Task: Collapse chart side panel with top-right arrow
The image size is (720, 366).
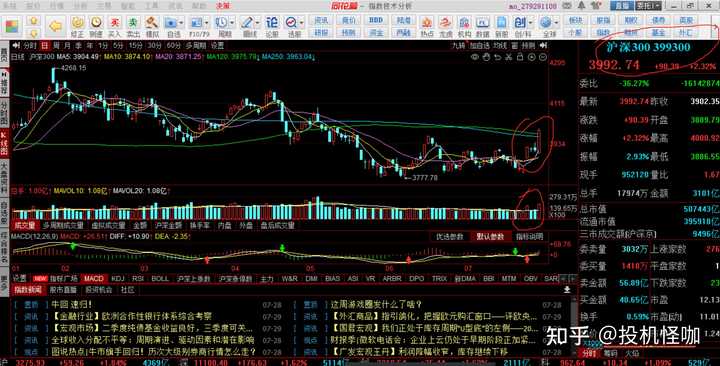Action: point(544,45)
